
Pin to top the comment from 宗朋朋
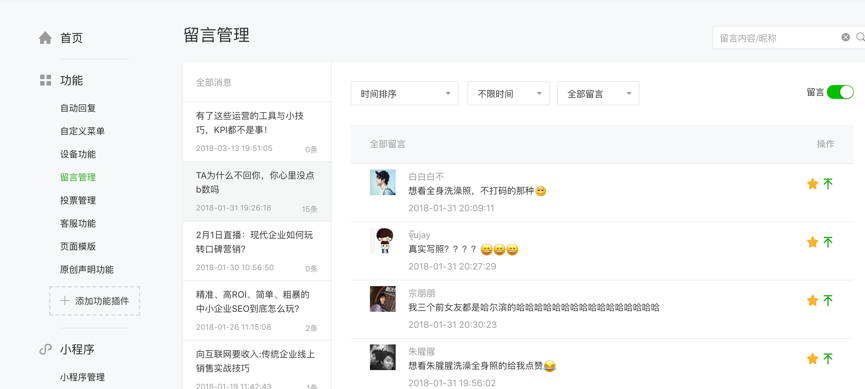(x=827, y=300)
